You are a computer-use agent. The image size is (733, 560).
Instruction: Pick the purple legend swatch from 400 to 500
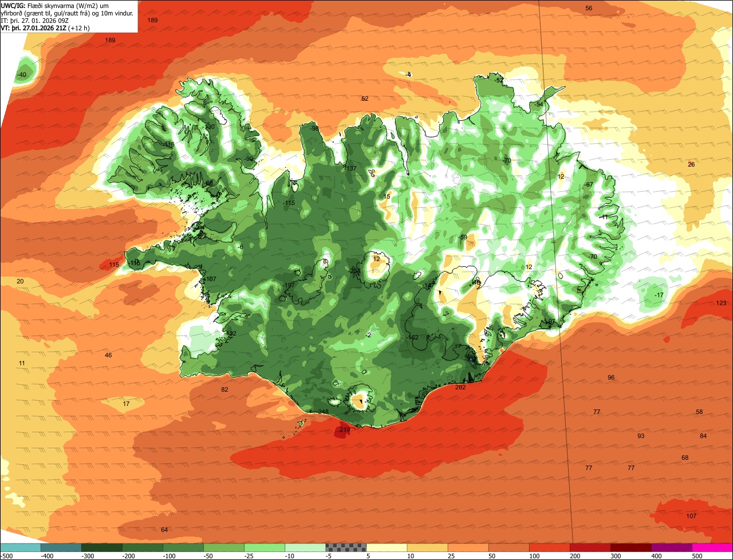(672, 548)
